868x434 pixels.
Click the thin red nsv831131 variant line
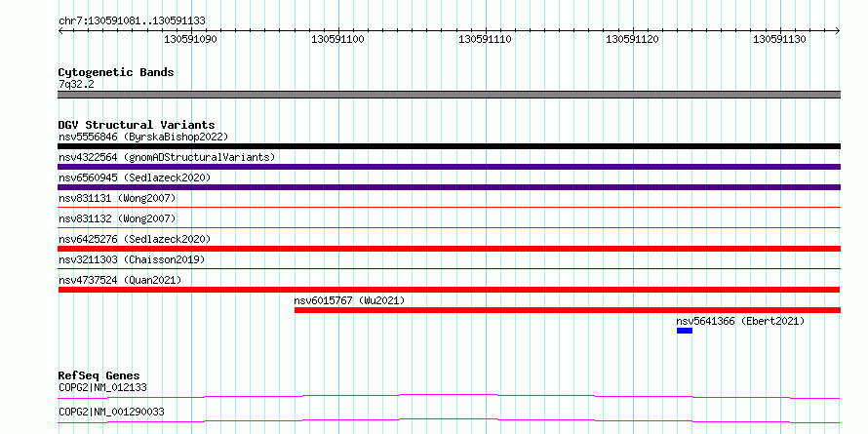coord(449,207)
